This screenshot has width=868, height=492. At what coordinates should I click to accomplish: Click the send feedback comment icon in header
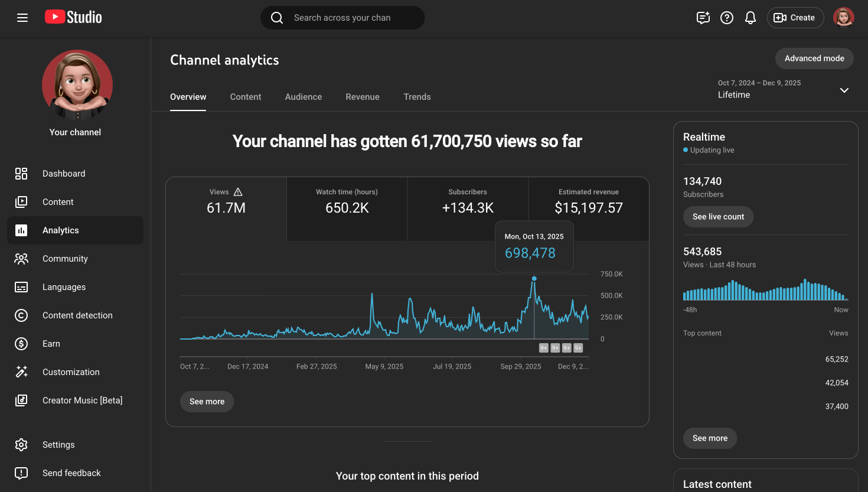pos(703,18)
